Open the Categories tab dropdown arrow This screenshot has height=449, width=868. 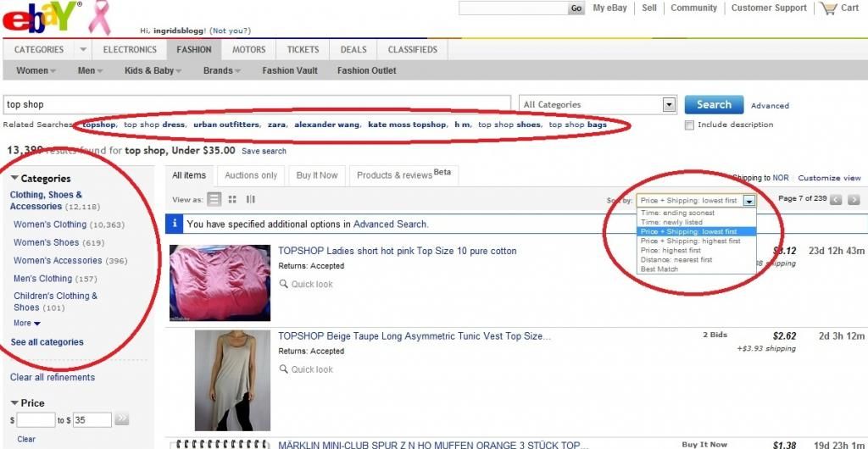tap(83, 49)
